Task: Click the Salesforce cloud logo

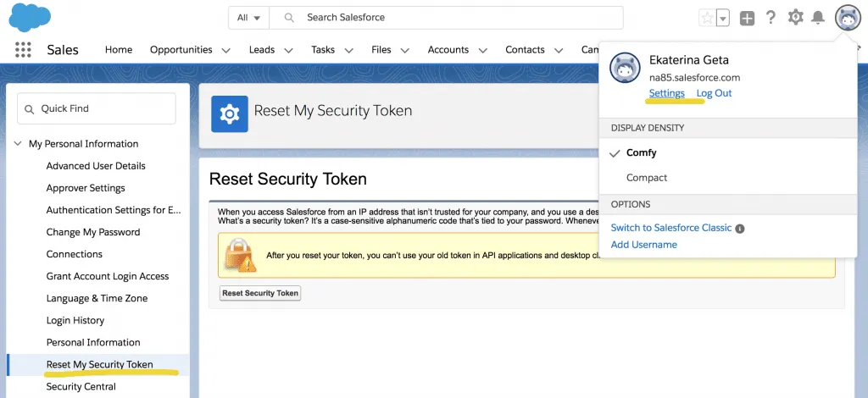Action: (x=30, y=17)
